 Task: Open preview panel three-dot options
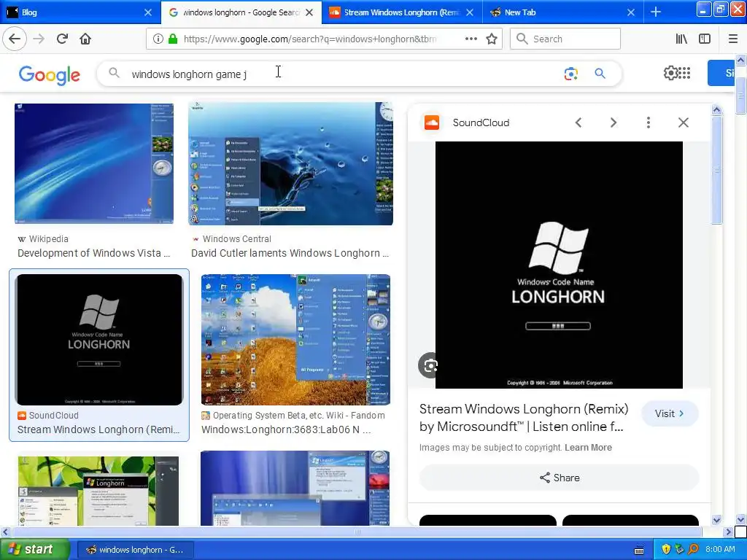pyautogui.click(x=648, y=122)
